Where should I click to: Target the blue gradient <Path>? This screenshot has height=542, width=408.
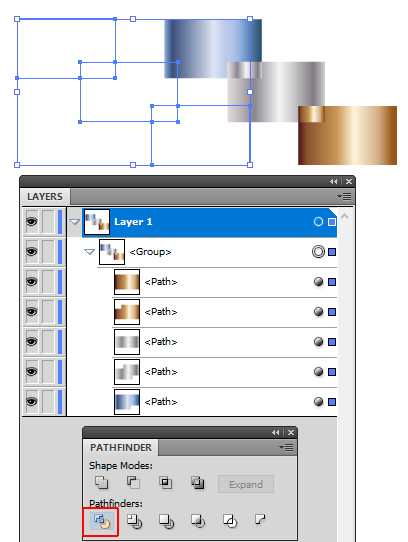(318, 402)
